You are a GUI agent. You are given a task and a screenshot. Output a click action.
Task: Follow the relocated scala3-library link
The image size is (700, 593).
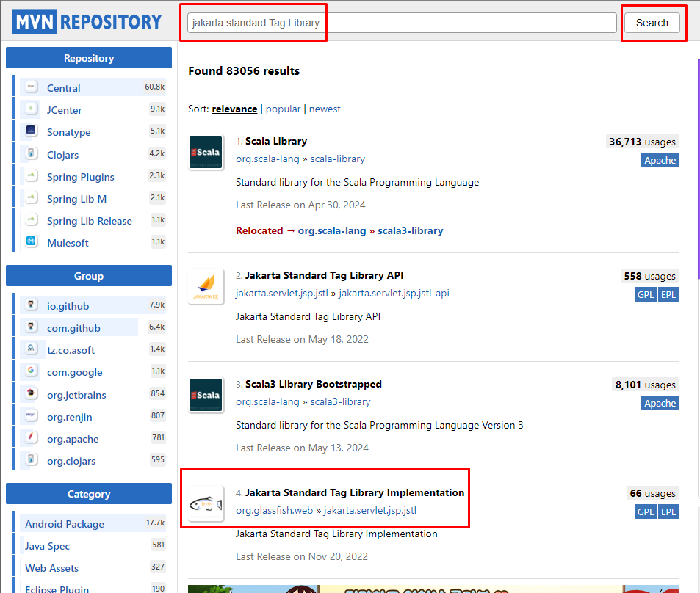(411, 230)
